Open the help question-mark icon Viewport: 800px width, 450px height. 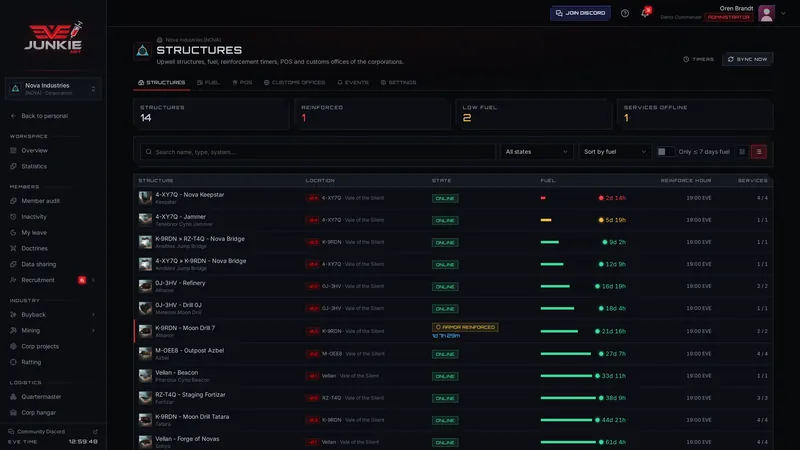click(624, 13)
